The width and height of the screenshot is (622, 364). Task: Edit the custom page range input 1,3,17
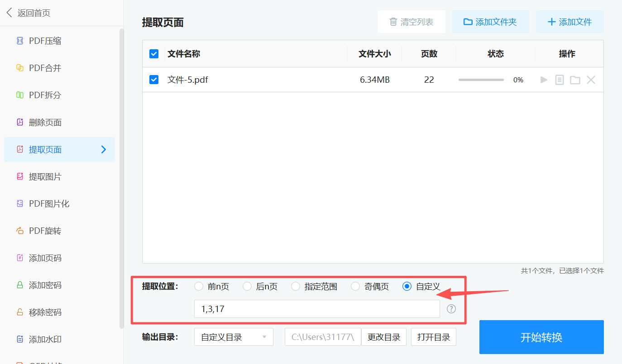tap(317, 309)
